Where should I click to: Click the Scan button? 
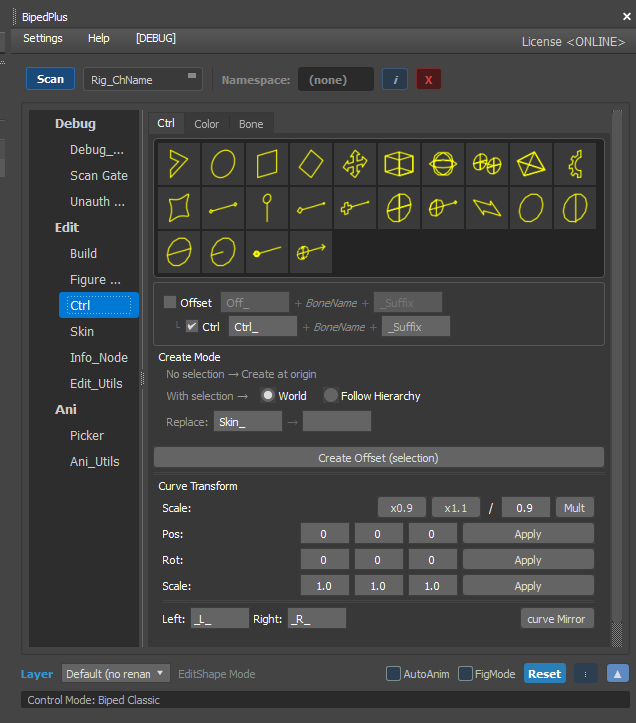pos(50,79)
